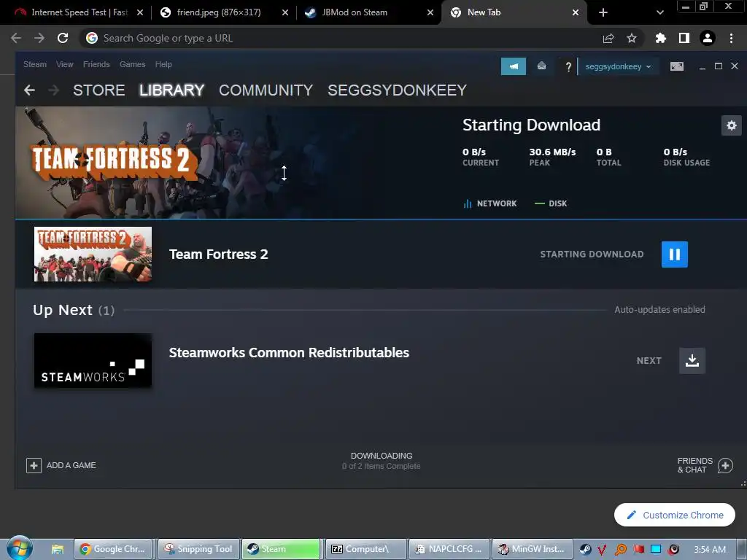Open Windows Explorer taskbar icon
Screen dimensions: 747x560
point(57,549)
